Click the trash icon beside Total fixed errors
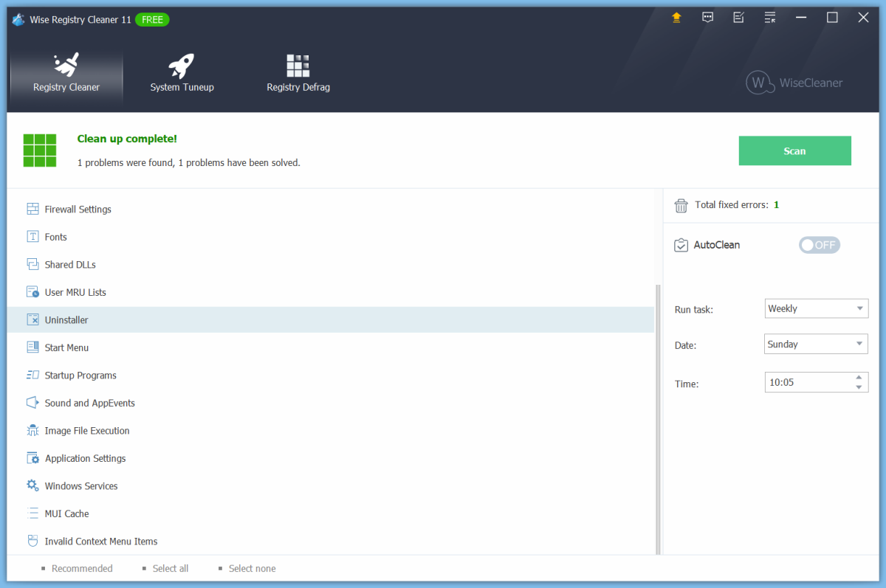The width and height of the screenshot is (886, 588). coord(680,205)
